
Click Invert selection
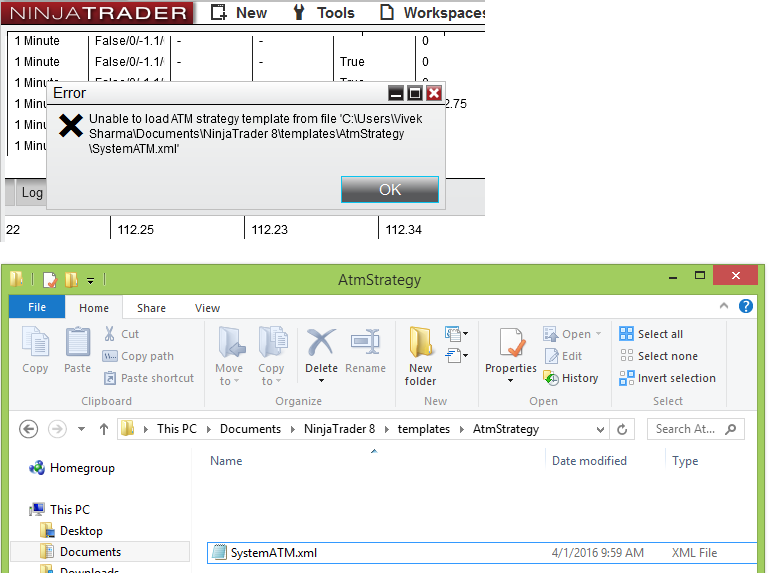pyautogui.click(x=668, y=378)
